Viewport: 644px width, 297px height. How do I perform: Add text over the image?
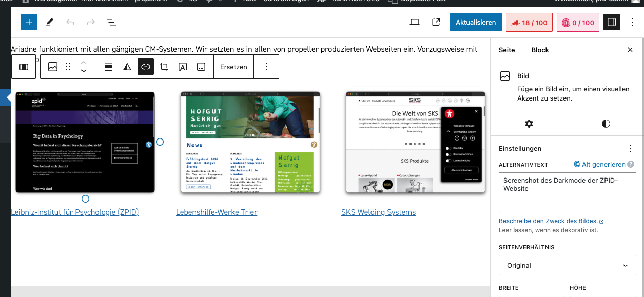(x=183, y=67)
